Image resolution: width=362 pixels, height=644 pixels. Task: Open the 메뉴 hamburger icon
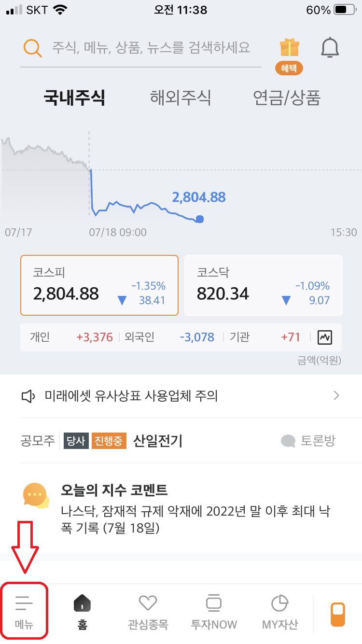(x=22, y=611)
